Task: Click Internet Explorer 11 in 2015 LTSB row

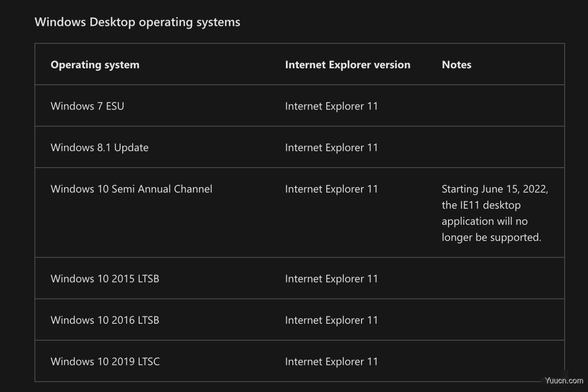Action: click(x=331, y=279)
